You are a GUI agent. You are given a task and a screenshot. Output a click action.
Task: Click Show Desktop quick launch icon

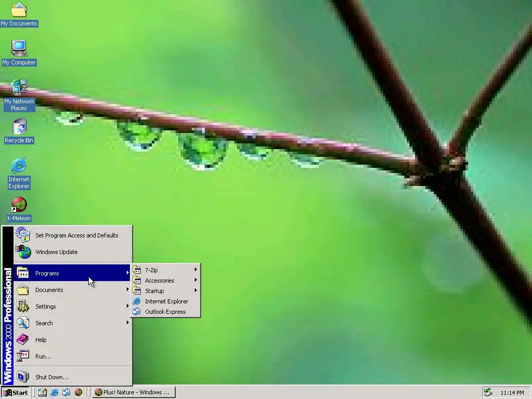click(43, 392)
